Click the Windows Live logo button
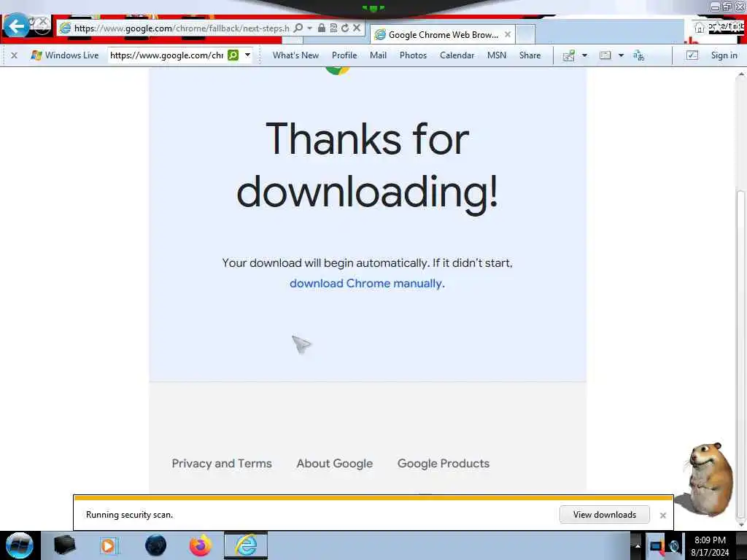 click(x=65, y=55)
